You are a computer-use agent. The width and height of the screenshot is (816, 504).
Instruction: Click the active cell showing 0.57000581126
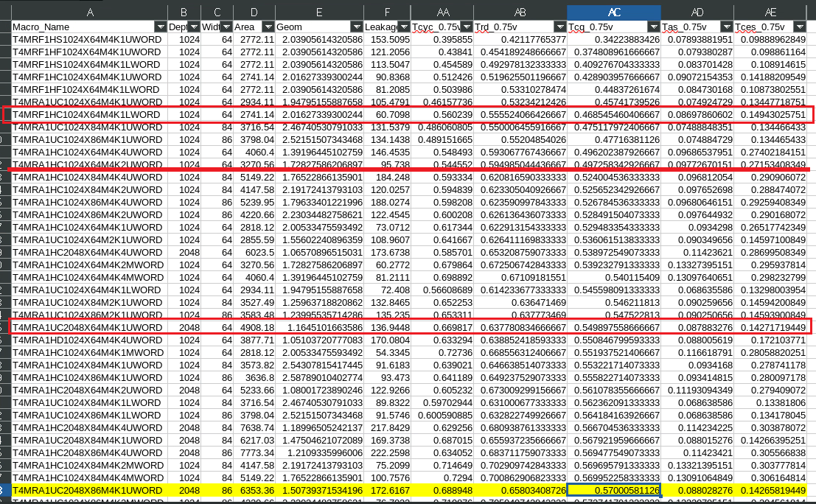click(613, 490)
